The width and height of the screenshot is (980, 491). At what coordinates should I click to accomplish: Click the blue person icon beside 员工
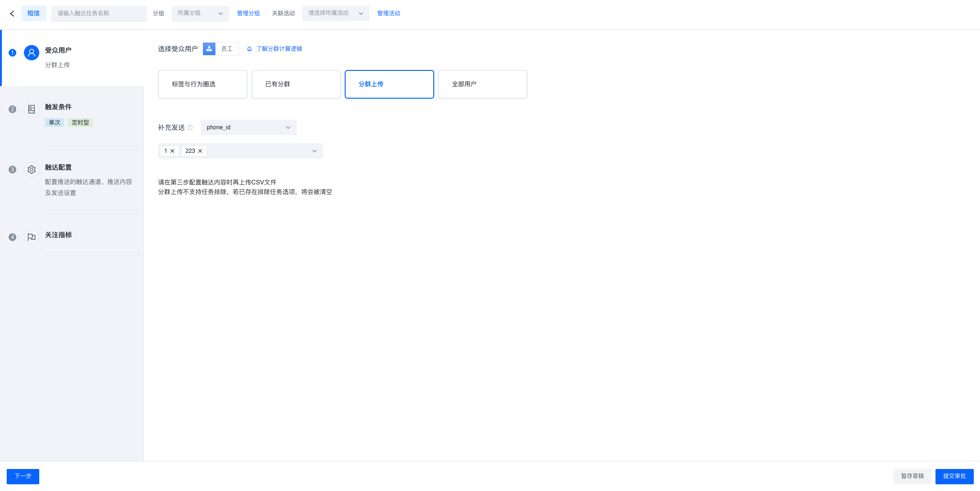209,49
